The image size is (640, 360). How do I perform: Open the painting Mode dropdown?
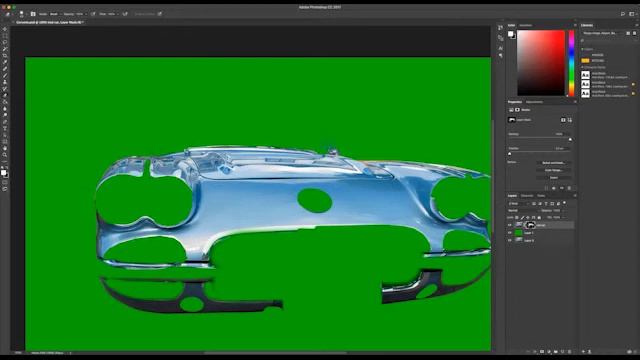point(55,14)
